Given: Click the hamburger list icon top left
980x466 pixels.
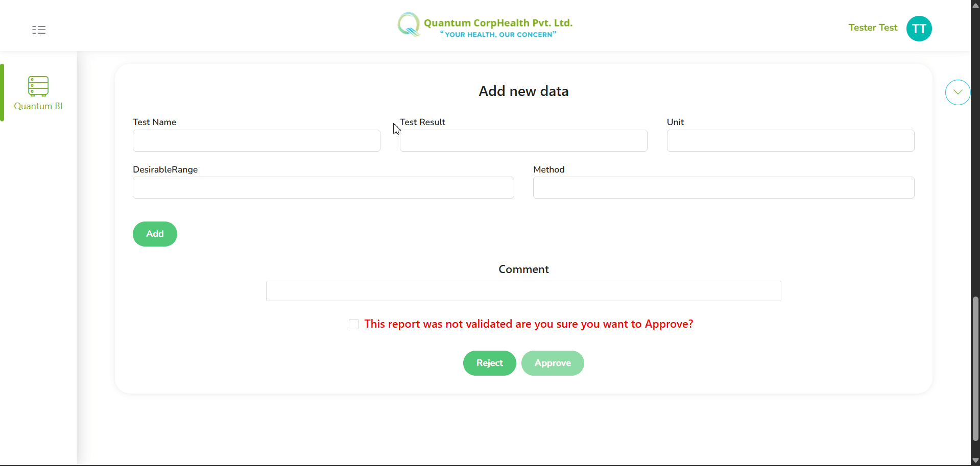Looking at the screenshot, I should pos(38,30).
